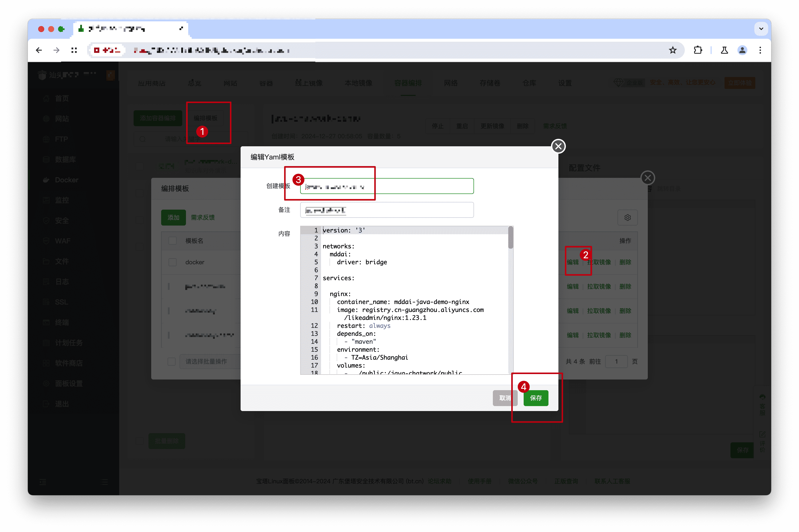Viewport: 799px width, 532px height.
Task: Click the 创建模板 name input field
Action: [x=387, y=186]
